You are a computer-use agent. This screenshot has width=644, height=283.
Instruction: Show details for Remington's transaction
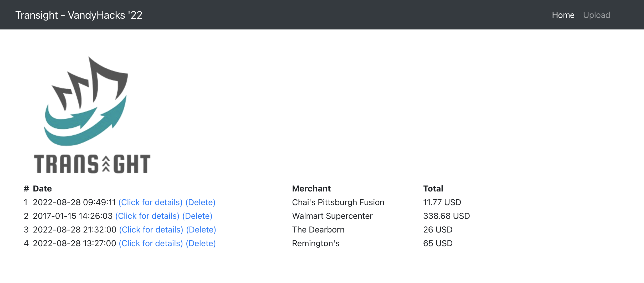151,243
